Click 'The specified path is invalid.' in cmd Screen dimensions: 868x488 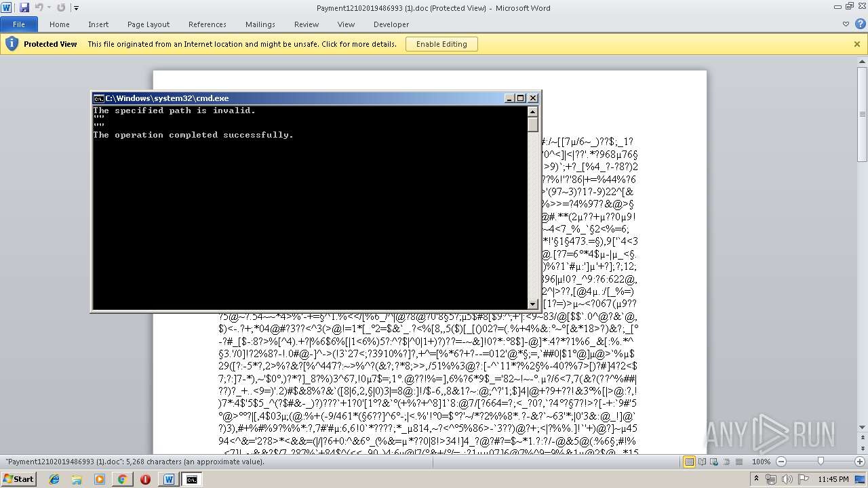[174, 110]
